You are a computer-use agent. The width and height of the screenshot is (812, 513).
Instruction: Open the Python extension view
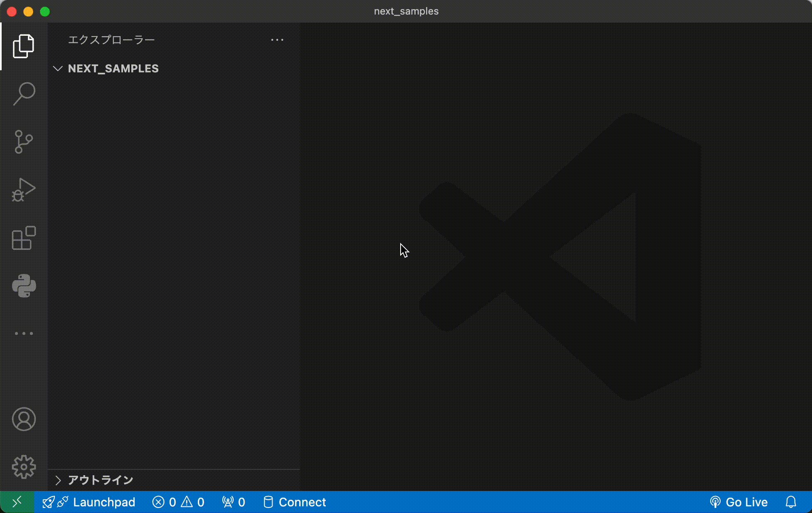click(x=24, y=286)
